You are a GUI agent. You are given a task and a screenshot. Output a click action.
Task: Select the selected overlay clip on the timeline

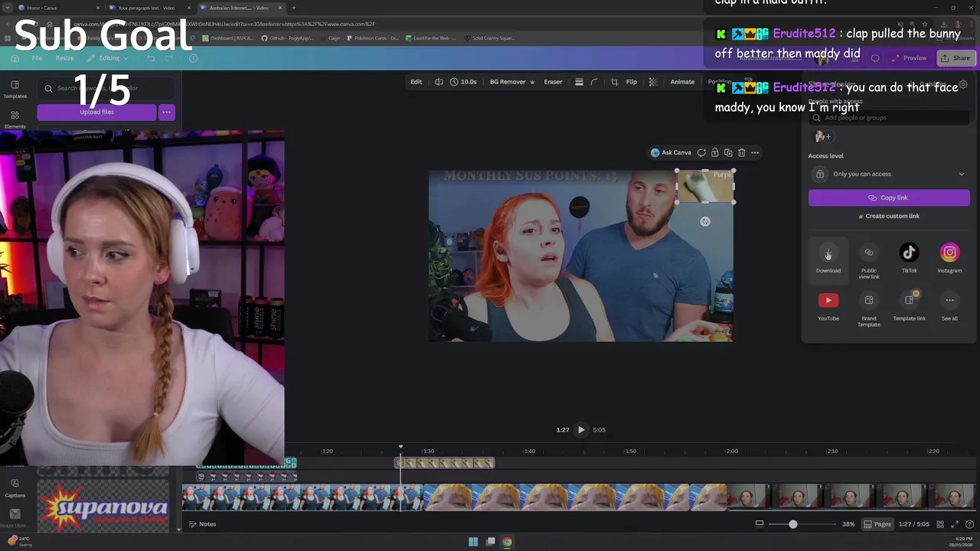pos(445,463)
